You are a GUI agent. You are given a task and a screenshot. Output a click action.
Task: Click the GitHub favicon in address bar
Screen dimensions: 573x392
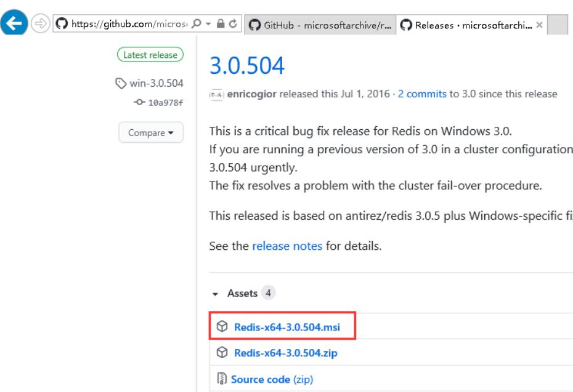click(x=62, y=24)
